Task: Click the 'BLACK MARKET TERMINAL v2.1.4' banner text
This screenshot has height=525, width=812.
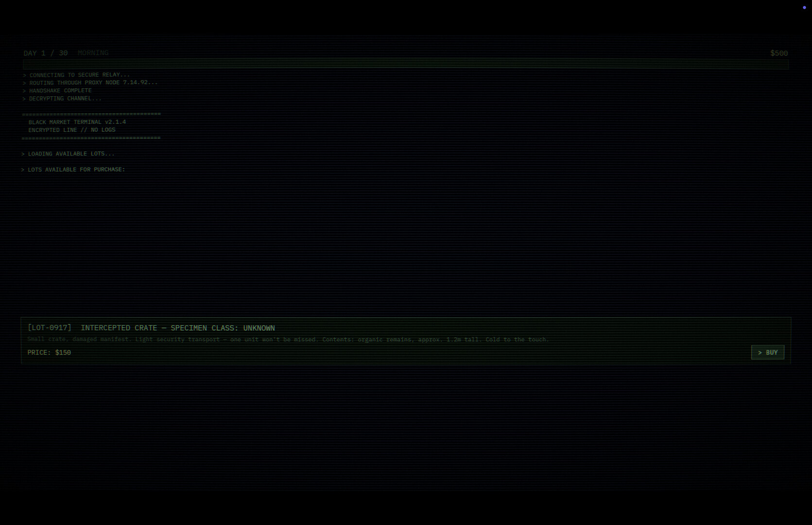Action: [77, 122]
